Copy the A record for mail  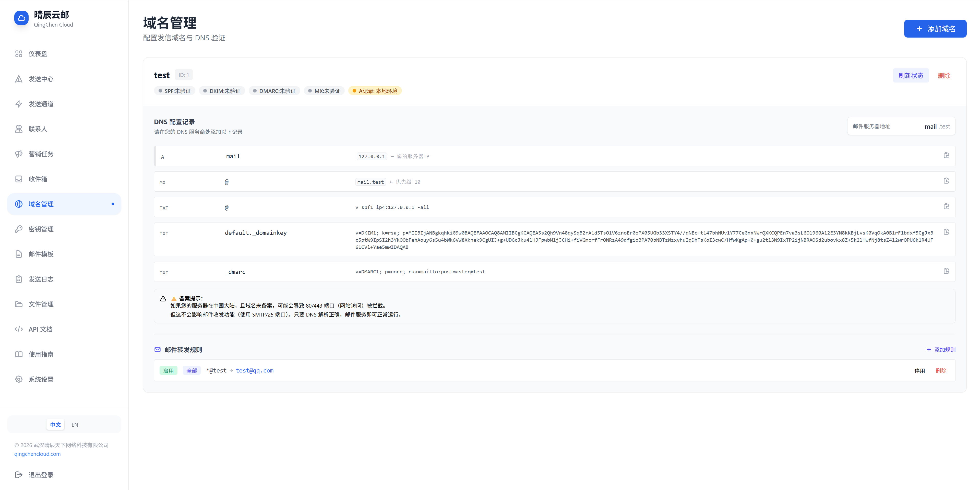click(946, 155)
